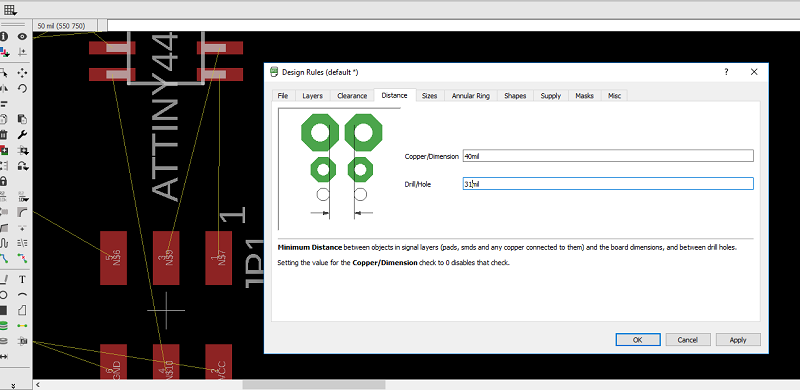Image resolution: width=800 pixels, height=390 pixels.
Task: Select the Via tool
Action: click(x=4, y=325)
